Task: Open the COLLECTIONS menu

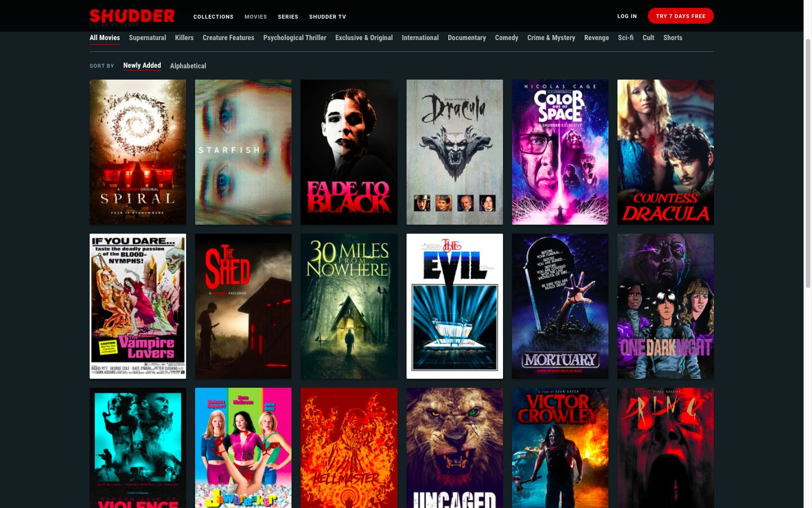Action: click(x=213, y=17)
